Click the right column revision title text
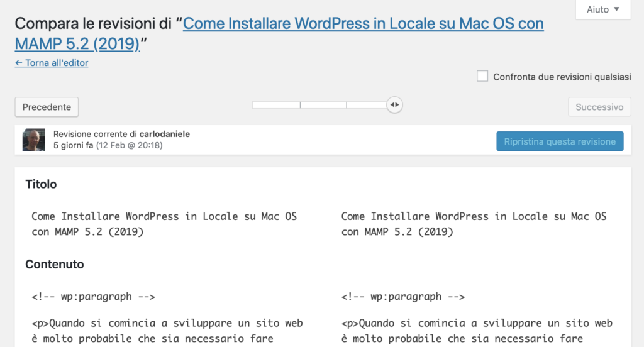 coord(474,224)
